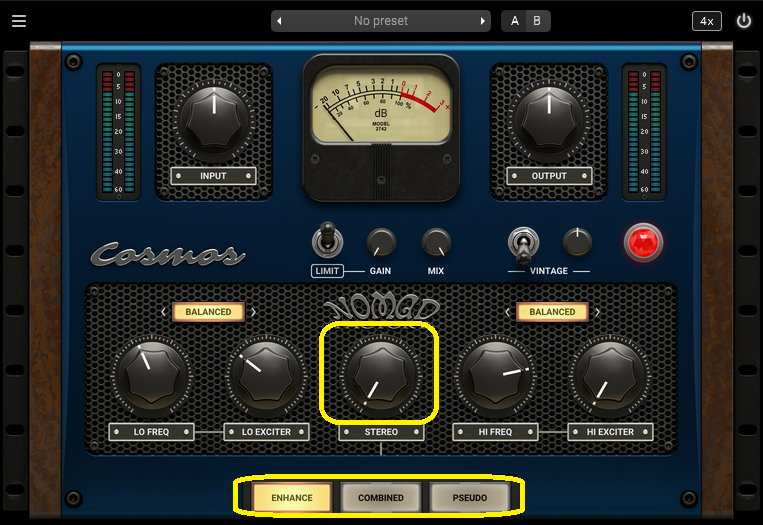Select the ENHANCE stereo mode

292,498
